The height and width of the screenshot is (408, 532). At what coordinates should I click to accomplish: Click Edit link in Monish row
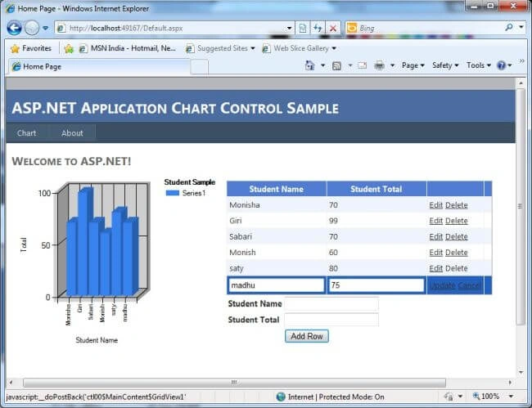tap(435, 253)
